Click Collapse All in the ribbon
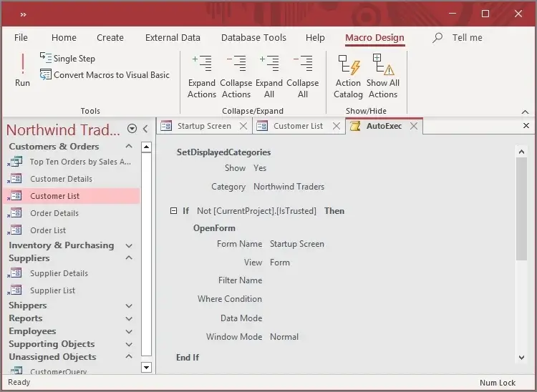537x392 pixels. coord(303,77)
